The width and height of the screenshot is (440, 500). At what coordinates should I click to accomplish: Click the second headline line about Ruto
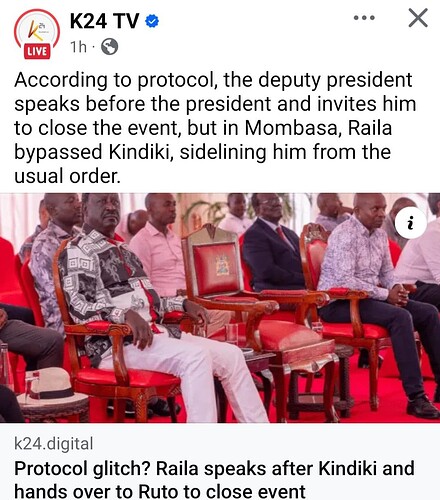click(160, 491)
